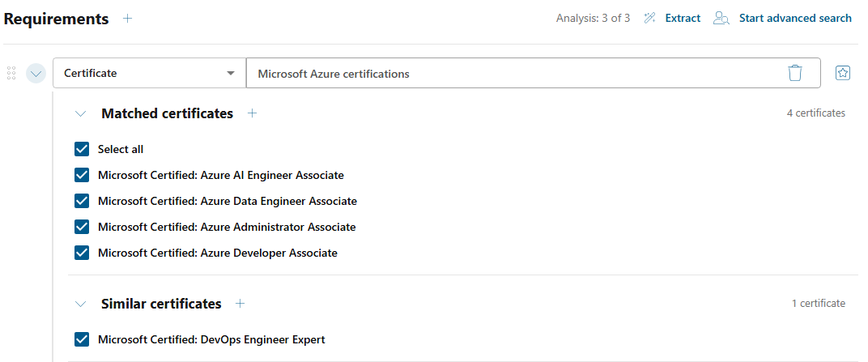Click the Extract link

coord(683,19)
